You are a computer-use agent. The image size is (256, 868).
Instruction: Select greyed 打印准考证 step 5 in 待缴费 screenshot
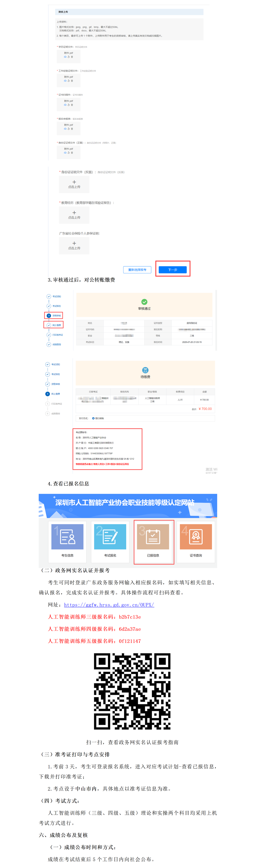coord(54,404)
